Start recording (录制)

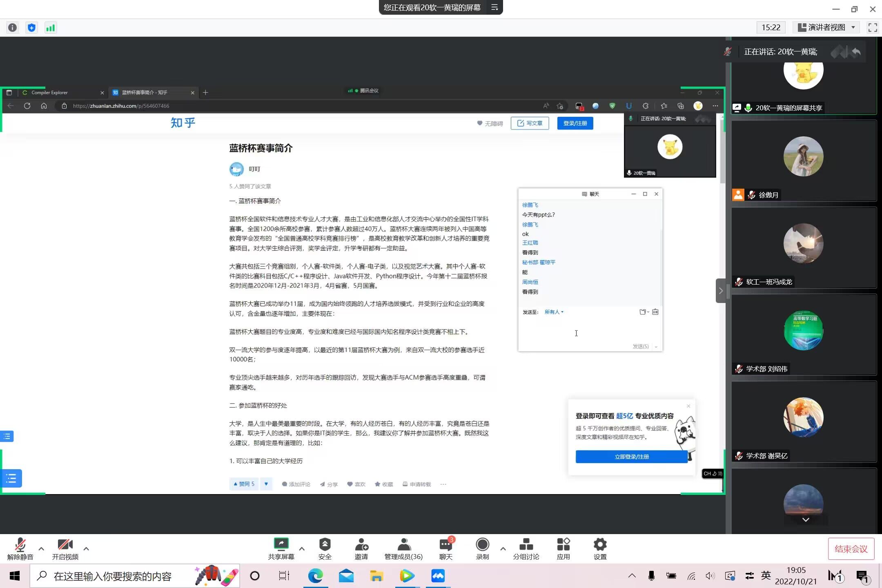tap(482, 545)
